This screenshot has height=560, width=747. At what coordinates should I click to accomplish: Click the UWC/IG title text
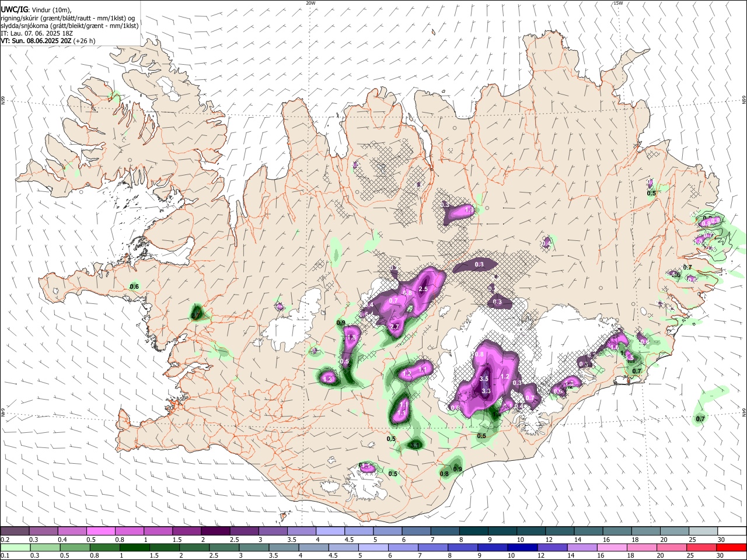pos(15,9)
